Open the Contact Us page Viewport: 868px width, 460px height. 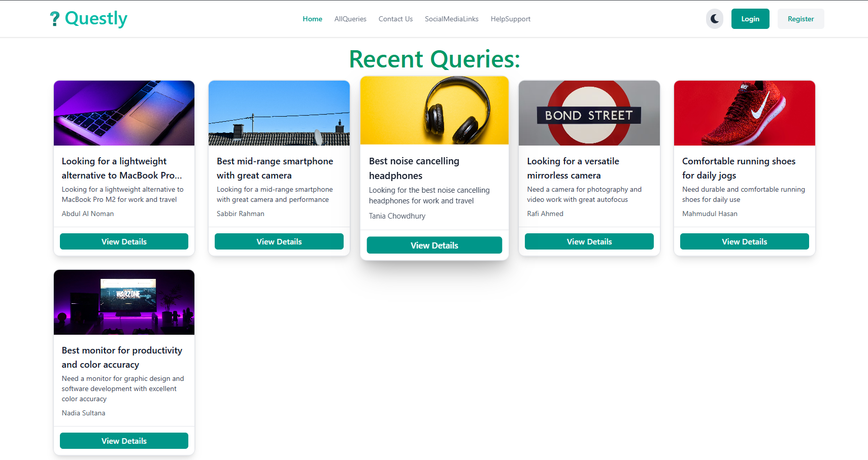395,19
